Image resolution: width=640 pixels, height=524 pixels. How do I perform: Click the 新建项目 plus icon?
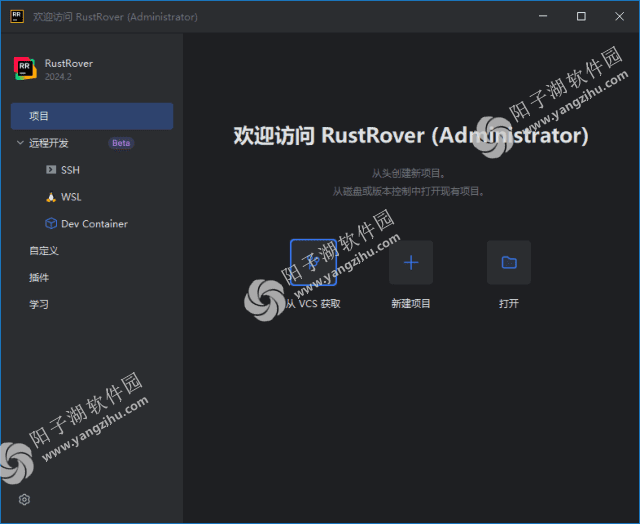tap(411, 262)
